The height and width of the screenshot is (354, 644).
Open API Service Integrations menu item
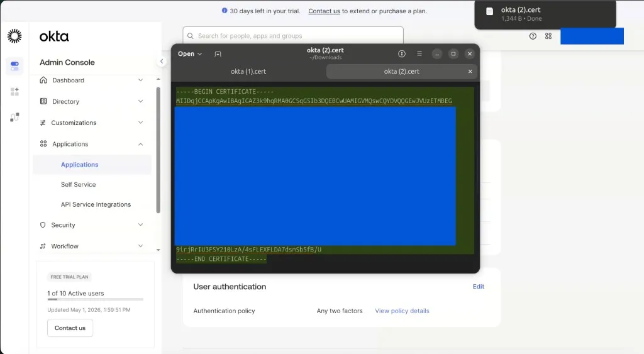96,204
